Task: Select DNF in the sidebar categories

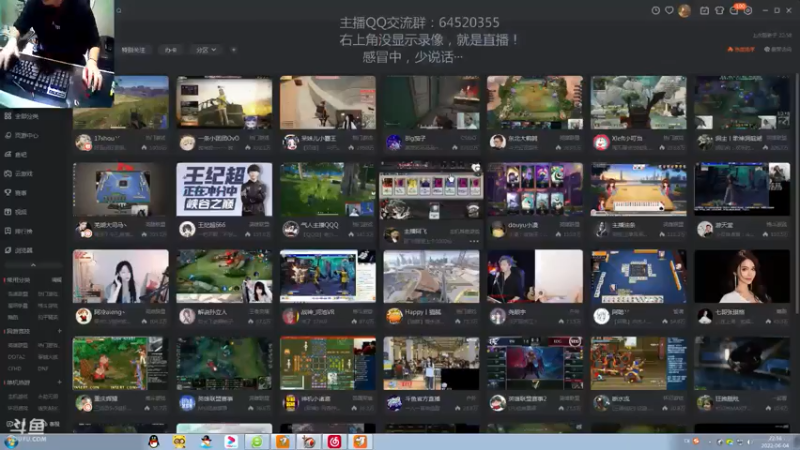Action: coord(43,368)
